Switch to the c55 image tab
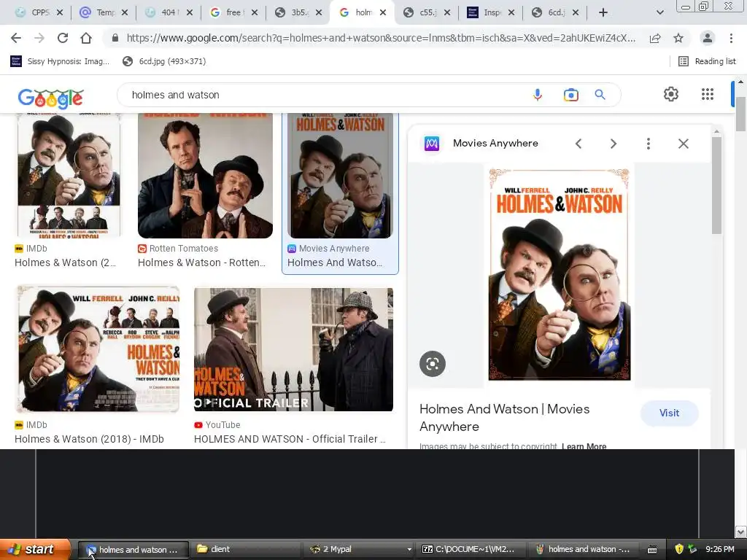 click(x=420, y=12)
